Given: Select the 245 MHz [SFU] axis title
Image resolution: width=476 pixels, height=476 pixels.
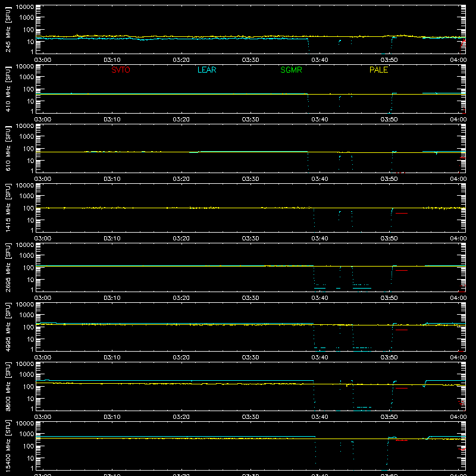Looking at the screenshot, I should point(8,30).
